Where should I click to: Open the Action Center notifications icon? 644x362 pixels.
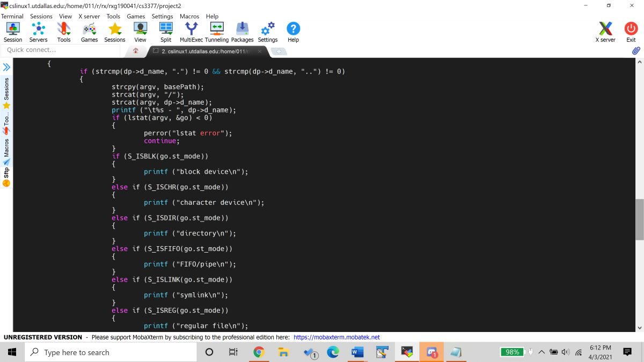point(627,352)
